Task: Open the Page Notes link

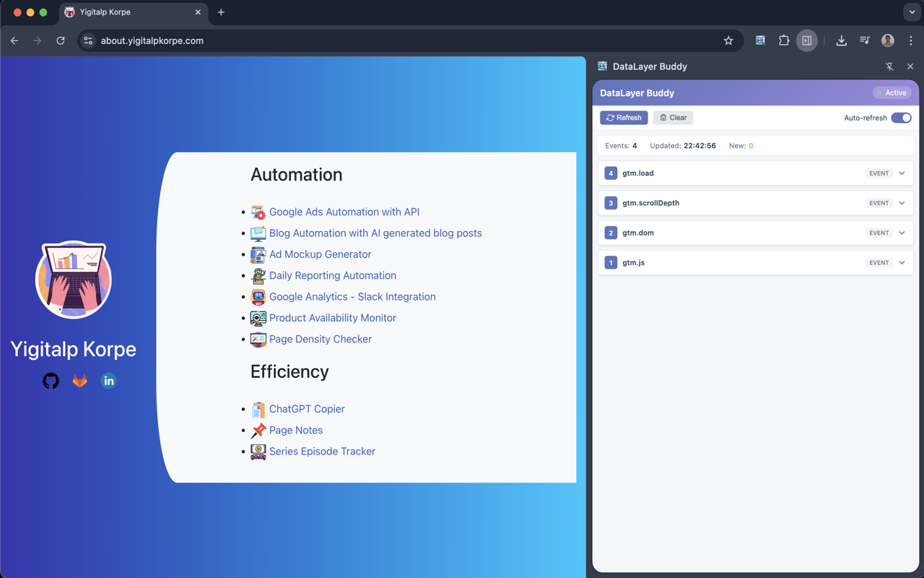Action: (296, 430)
